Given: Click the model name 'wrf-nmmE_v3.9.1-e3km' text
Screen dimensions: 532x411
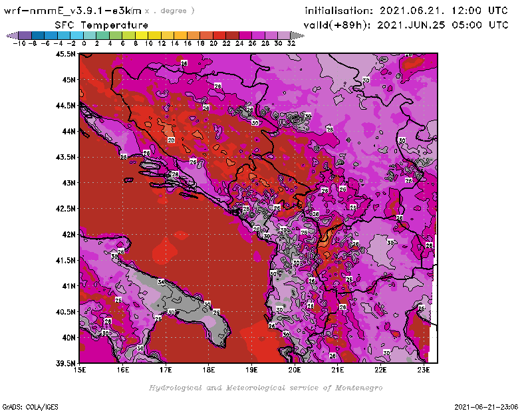Looking at the screenshot, I should (x=72, y=11).
